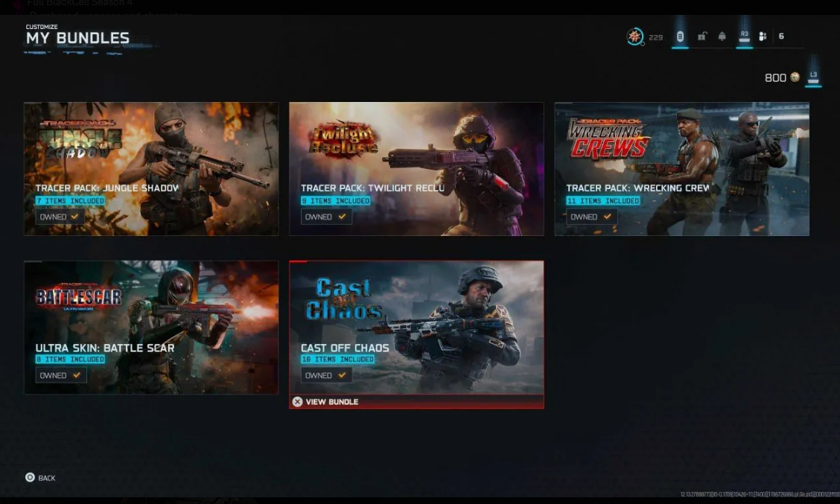Click the Twilight Recluse owned checkmark

tap(342, 217)
